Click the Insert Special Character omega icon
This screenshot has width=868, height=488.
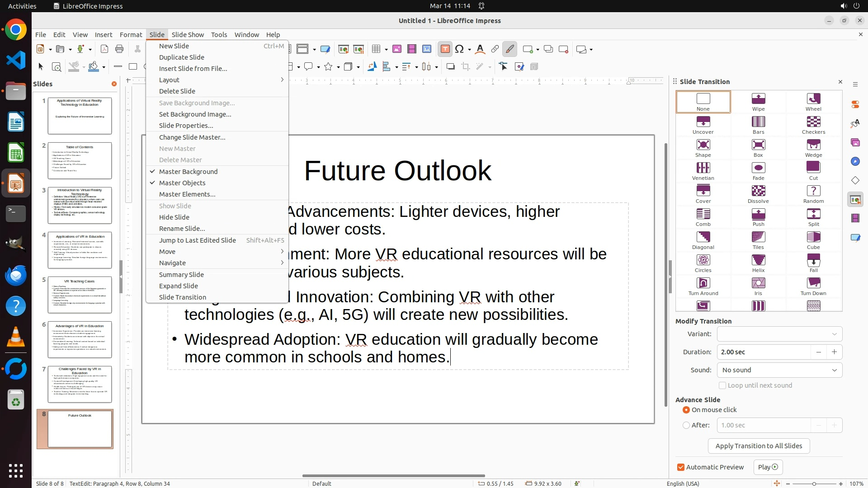[459, 49]
